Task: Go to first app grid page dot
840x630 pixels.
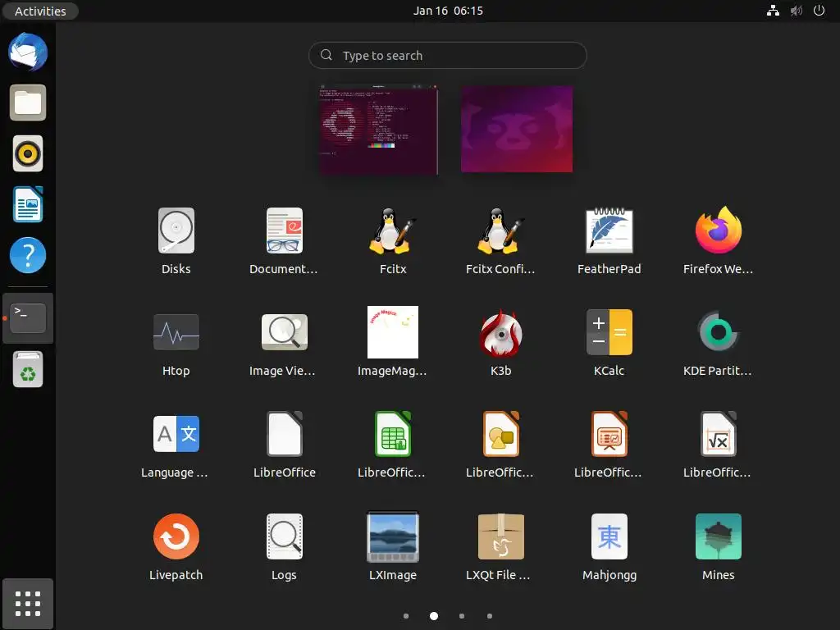Action: (406, 616)
